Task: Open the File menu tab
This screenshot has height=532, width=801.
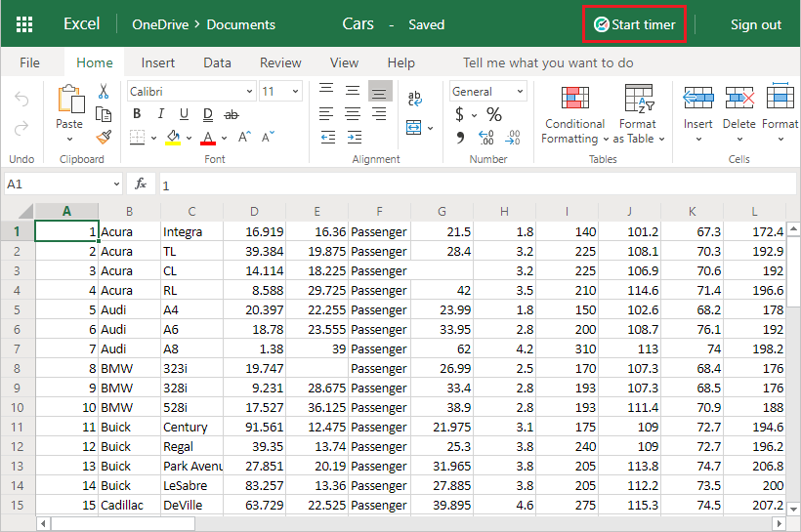Action: tap(29, 62)
